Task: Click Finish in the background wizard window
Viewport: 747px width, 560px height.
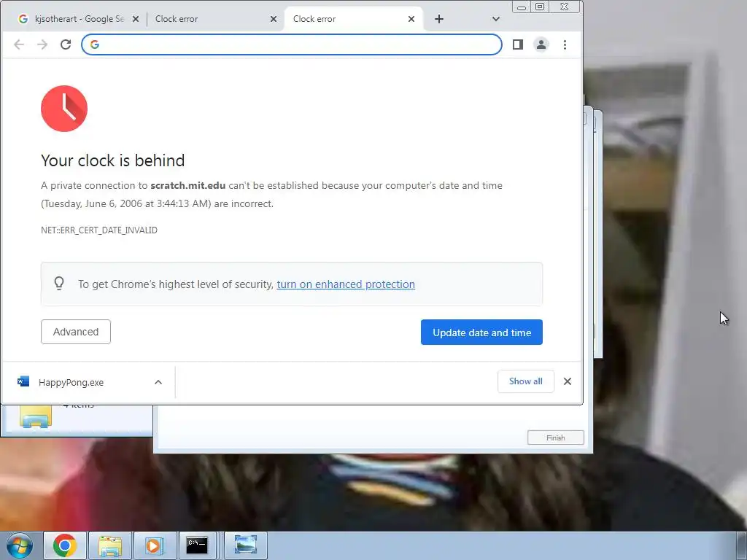Action: pos(555,437)
